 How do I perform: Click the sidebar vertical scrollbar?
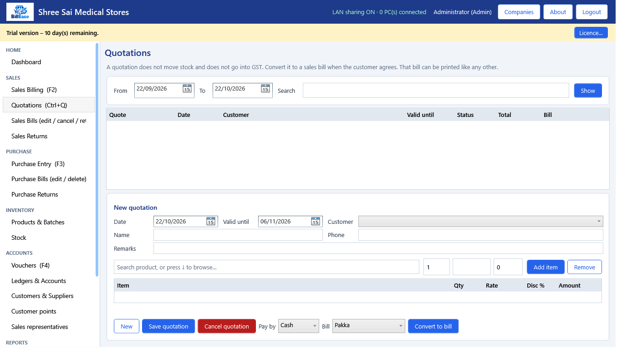[x=97, y=159]
